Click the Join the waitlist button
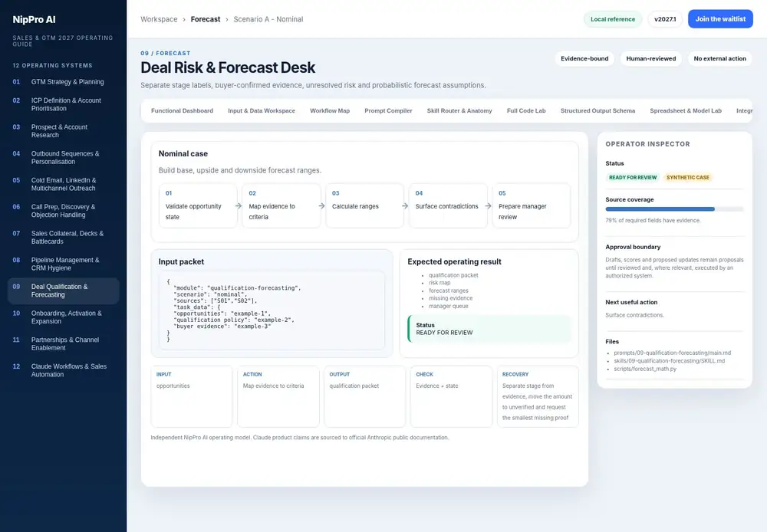 click(x=720, y=19)
